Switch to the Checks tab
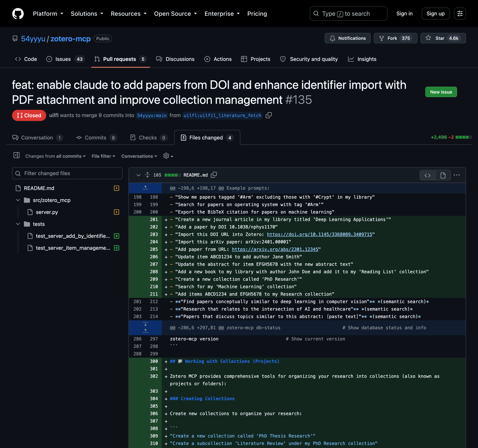 (x=148, y=138)
